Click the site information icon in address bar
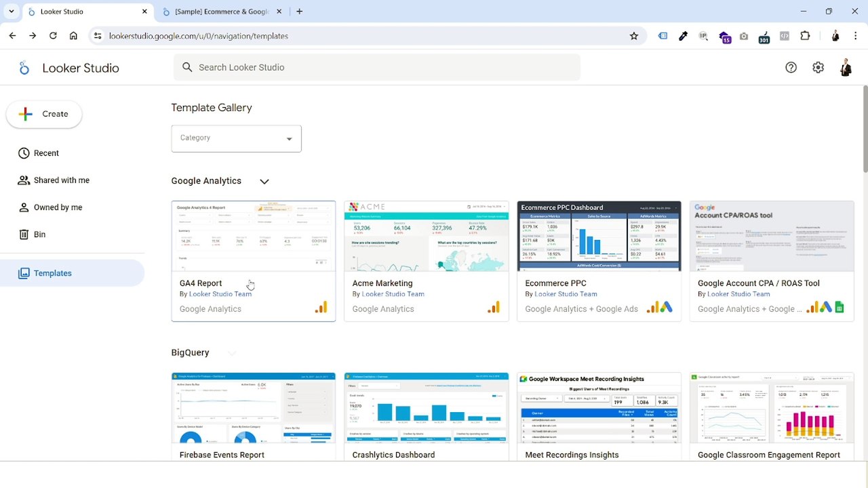The width and height of the screenshot is (868, 488). point(98,36)
